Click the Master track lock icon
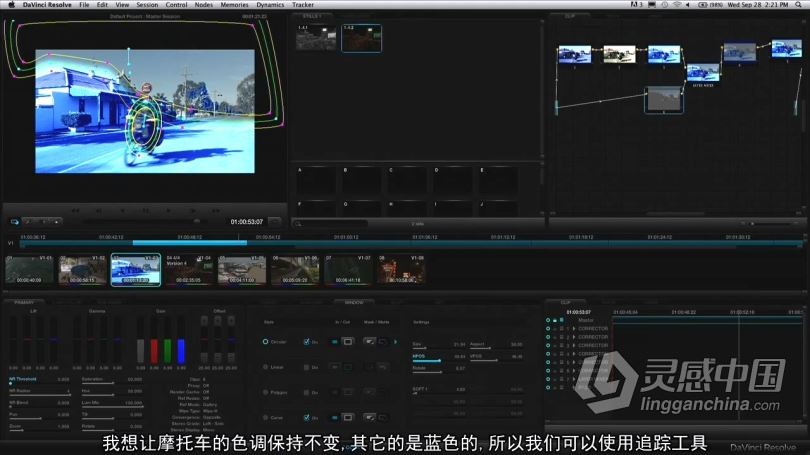The image size is (810, 455). click(555, 320)
